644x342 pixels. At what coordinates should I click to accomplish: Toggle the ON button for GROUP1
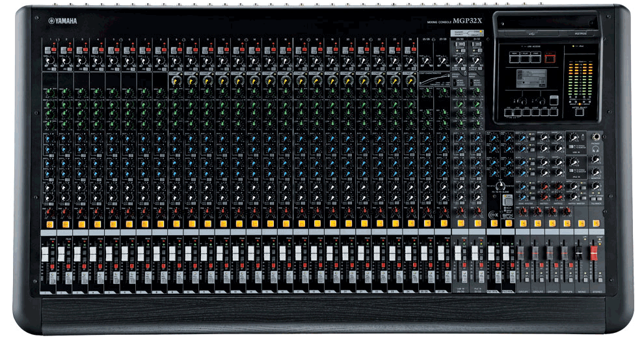pos(523,223)
